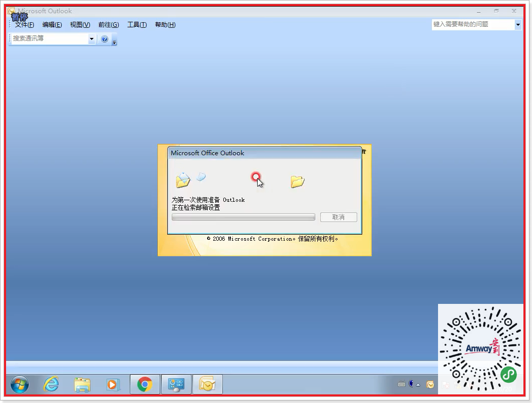Switch to the Control Panel taskbar window
This screenshot has width=532, height=403.
point(176,385)
